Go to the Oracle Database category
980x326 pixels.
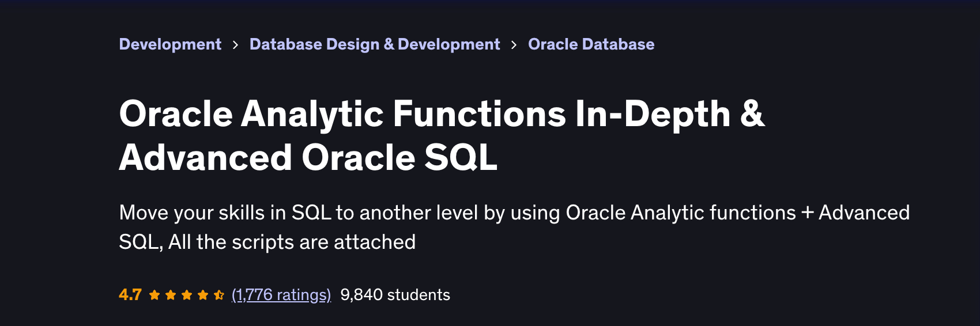[x=591, y=44]
